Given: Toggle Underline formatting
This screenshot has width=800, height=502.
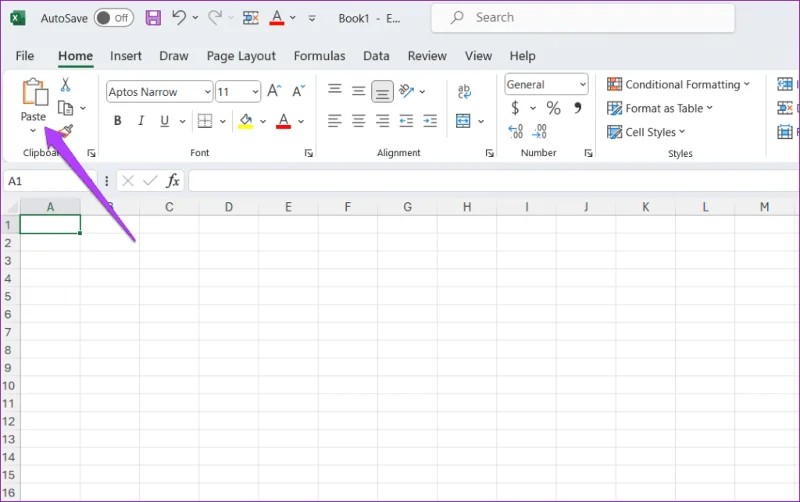Looking at the screenshot, I should pos(164,121).
